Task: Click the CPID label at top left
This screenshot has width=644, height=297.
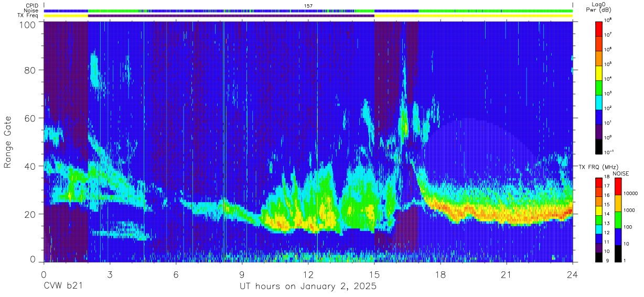Action: pyautogui.click(x=32, y=6)
